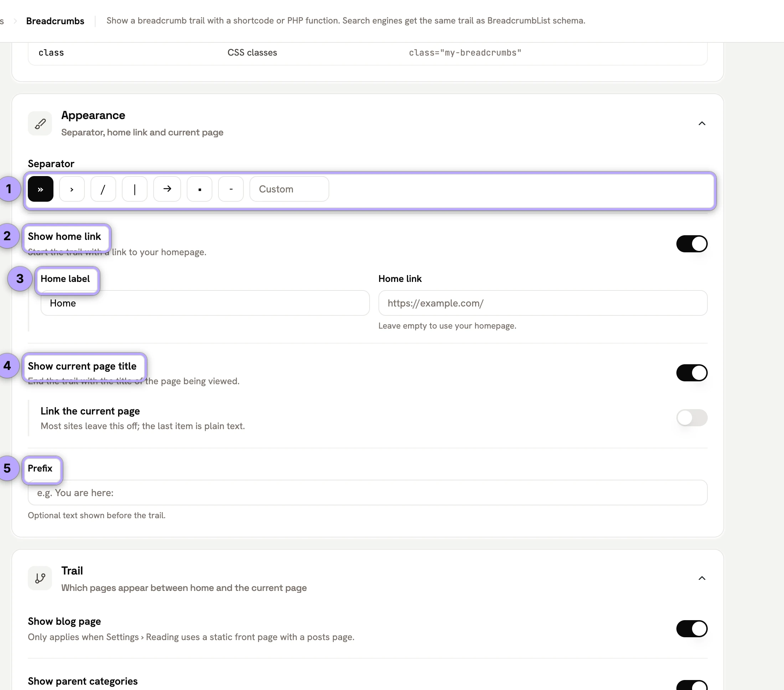Toggle Show parent categories switch

pos(692,686)
